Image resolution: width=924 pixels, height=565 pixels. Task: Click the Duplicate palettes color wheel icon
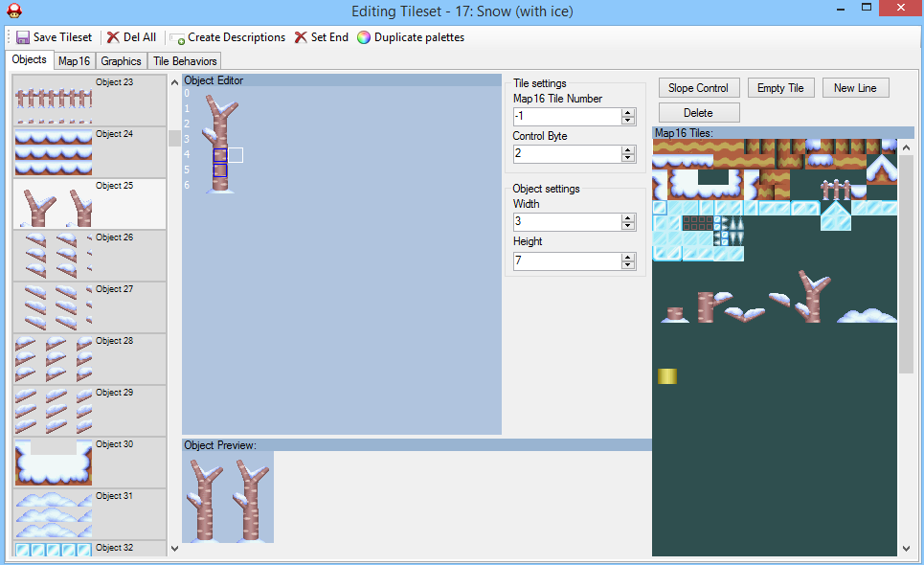click(364, 37)
